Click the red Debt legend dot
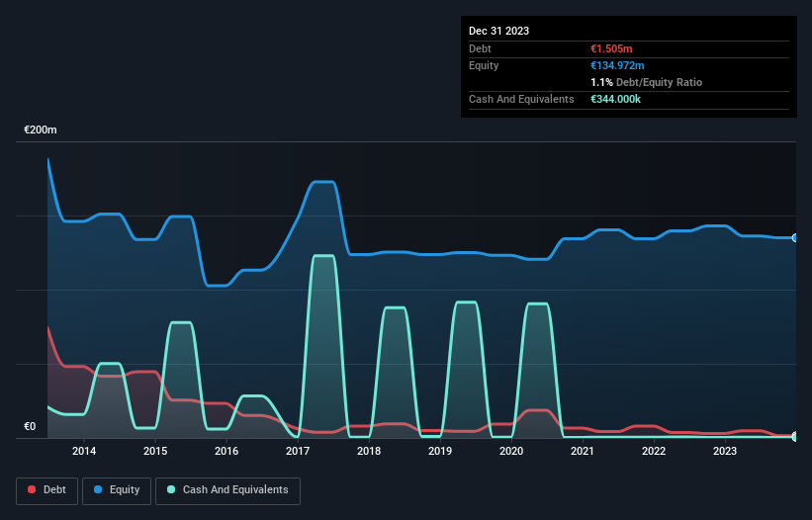This screenshot has height=520, width=812. (32, 489)
